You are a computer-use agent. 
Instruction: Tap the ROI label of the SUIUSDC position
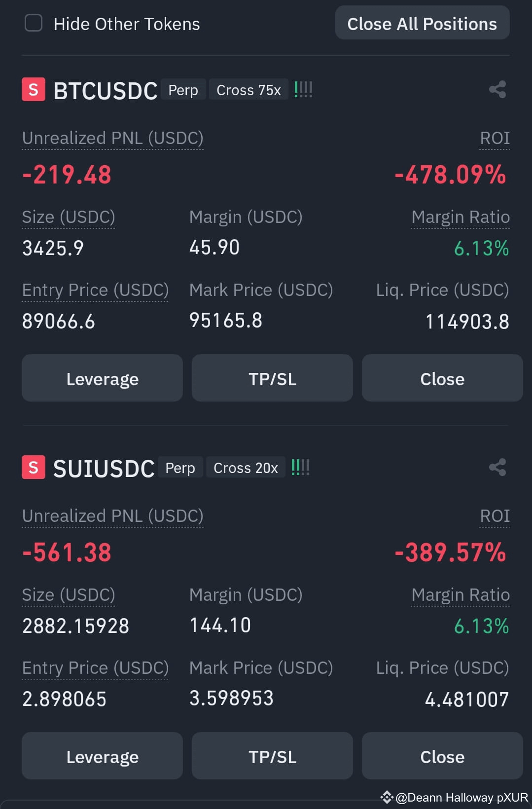pos(495,516)
